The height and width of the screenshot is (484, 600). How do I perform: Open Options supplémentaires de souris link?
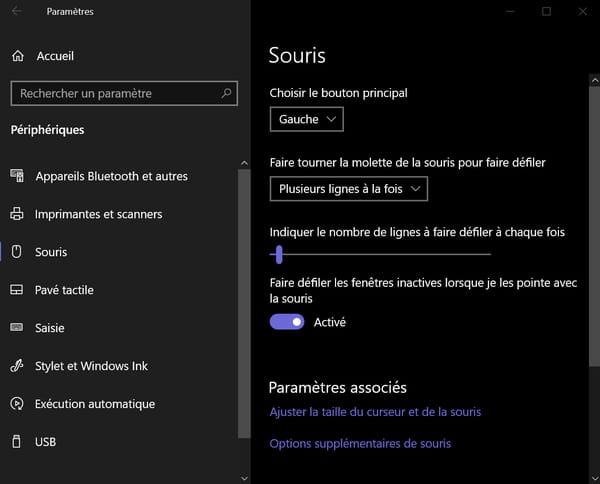coord(360,444)
